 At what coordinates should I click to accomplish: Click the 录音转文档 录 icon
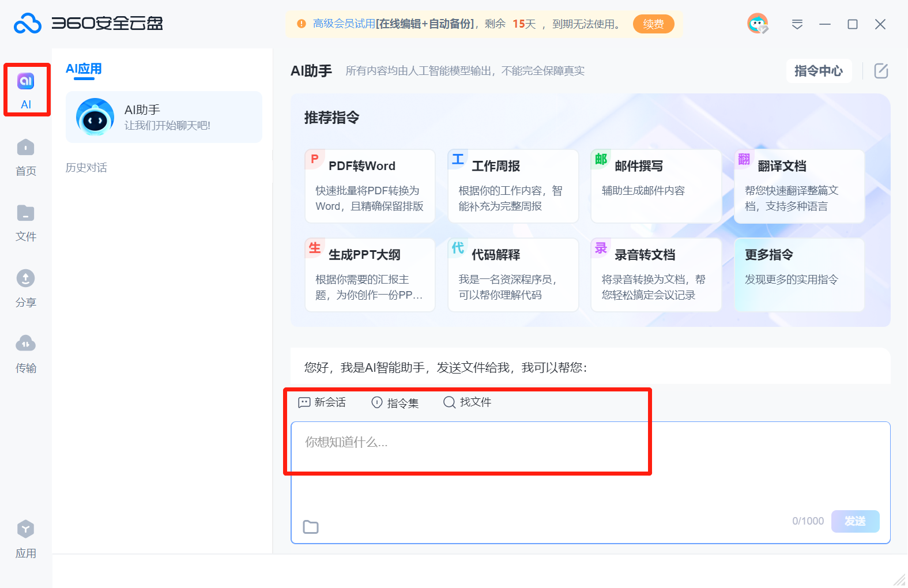[x=601, y=248]
